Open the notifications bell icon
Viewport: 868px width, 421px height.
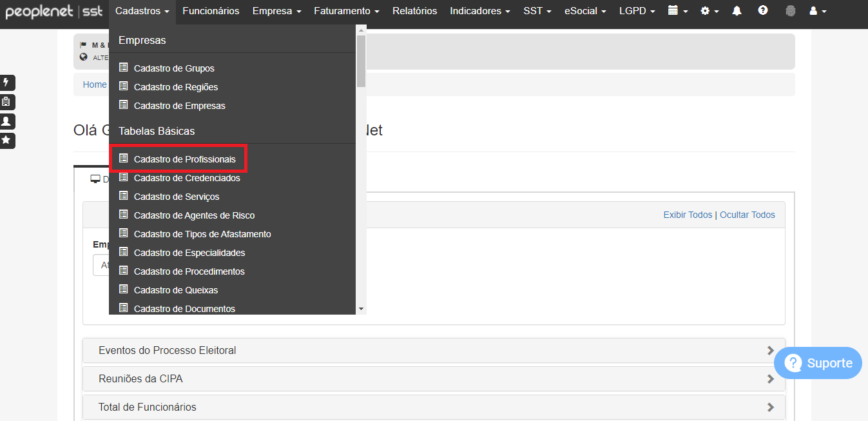pyautogui.click(x=737, y=11)
